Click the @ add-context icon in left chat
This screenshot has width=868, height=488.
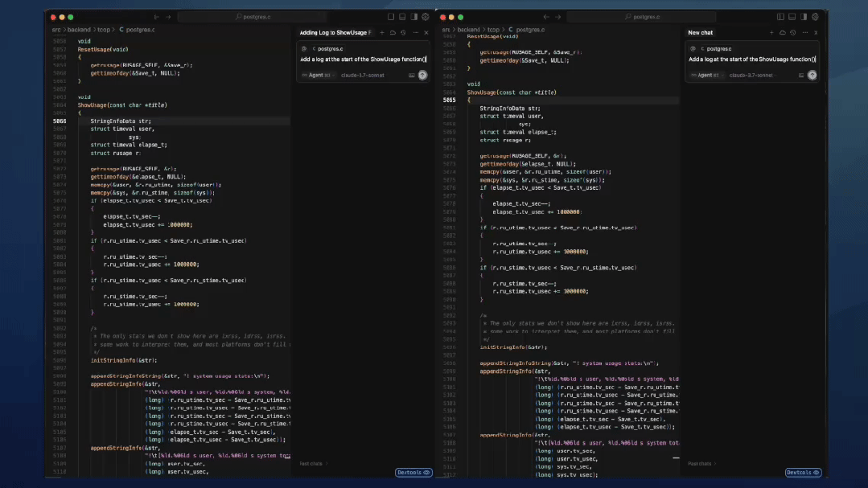[x=302, y=48]
